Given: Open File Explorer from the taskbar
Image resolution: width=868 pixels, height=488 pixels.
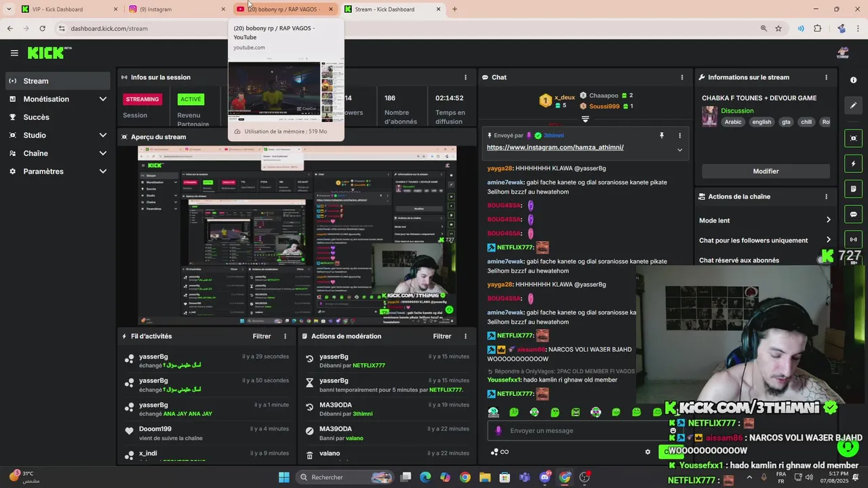Looking at the screenshot, I should click(485, 477).
